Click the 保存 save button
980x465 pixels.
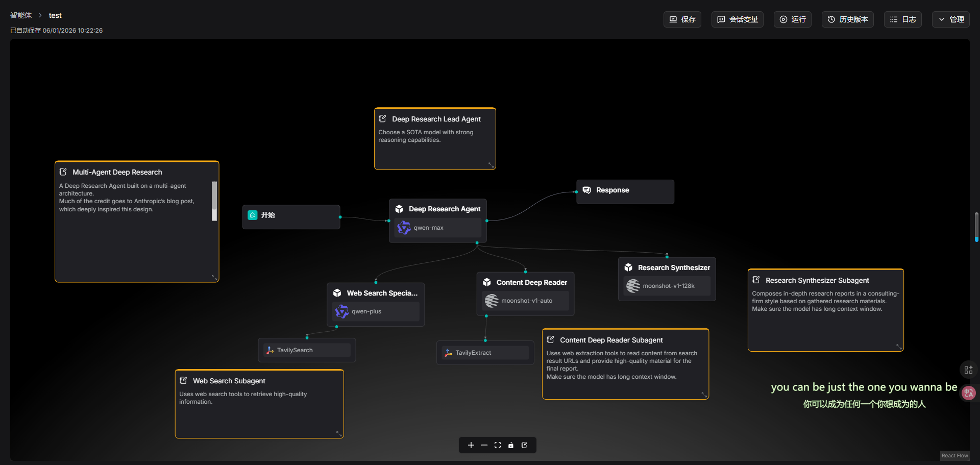682,19
